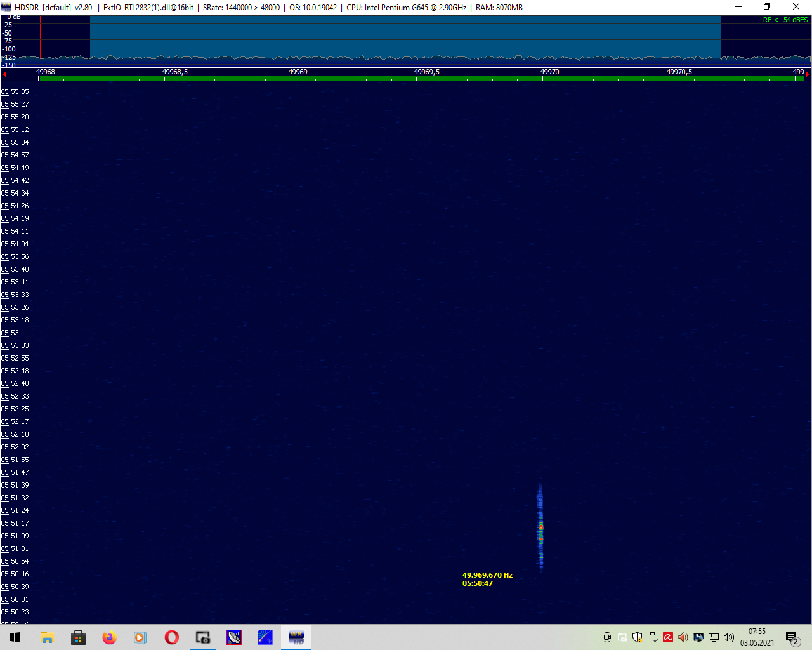Click the Meet Now camera tray icon
812x650 pixels.
(x=607, y=637)
